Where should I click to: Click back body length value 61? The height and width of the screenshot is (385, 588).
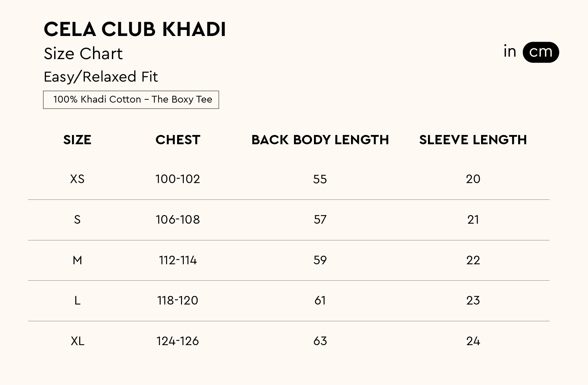pyautogui.click(x=320, y=301)
